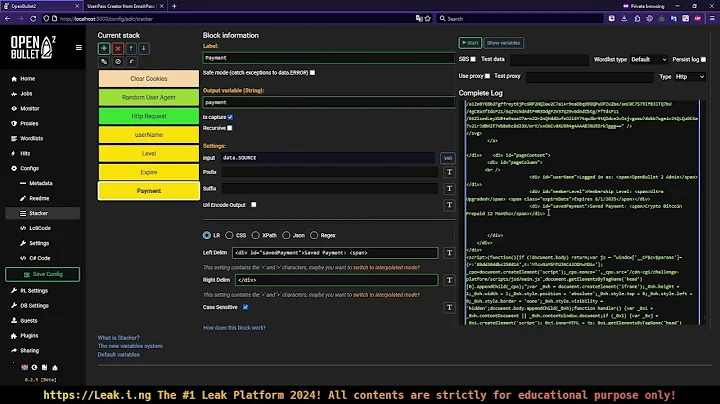The image size is (720, 404).
Task: Toggle the sidebar hamburger menu
Action: coord(79,48)
